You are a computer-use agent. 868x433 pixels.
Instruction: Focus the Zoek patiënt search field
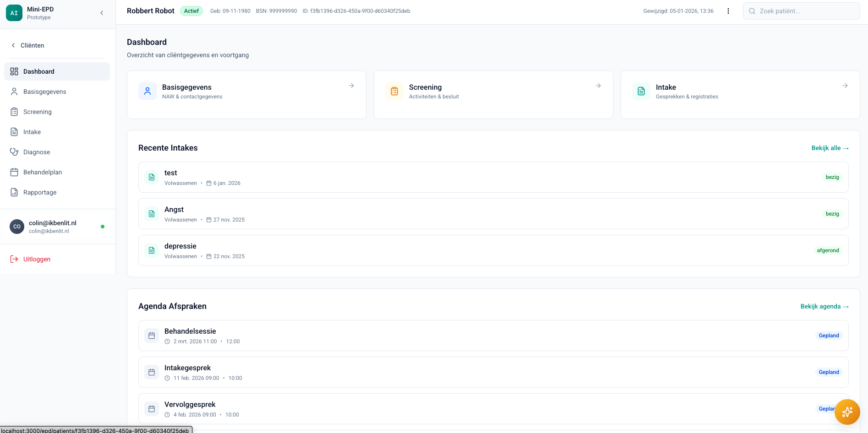click(x=801, y=11)
